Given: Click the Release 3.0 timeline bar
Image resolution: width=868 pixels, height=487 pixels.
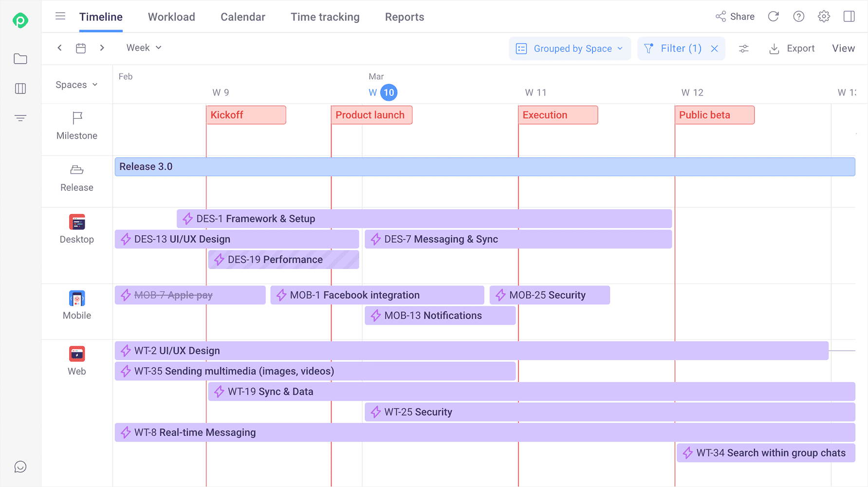Looking at the screenshot, I should tap(484, 167).
